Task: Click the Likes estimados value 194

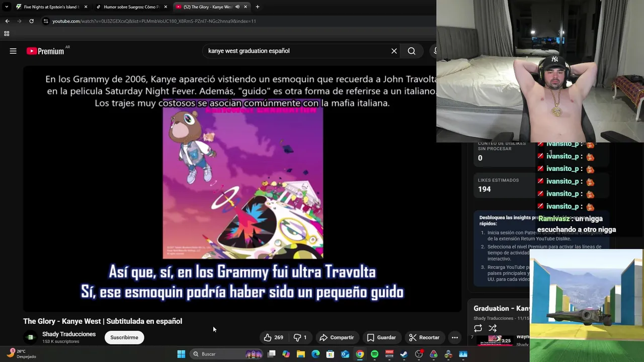Action: click(484, 189)
